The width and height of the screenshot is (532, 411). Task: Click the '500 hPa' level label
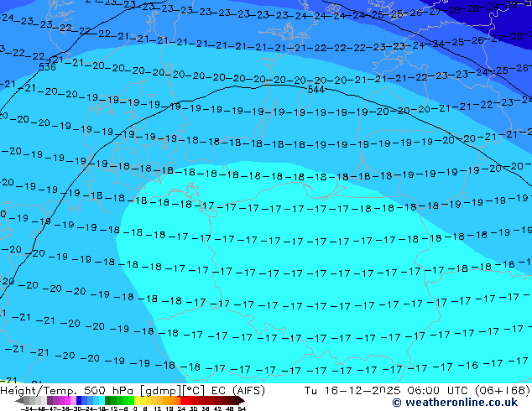pyautogui.click(x=108, y=391)
